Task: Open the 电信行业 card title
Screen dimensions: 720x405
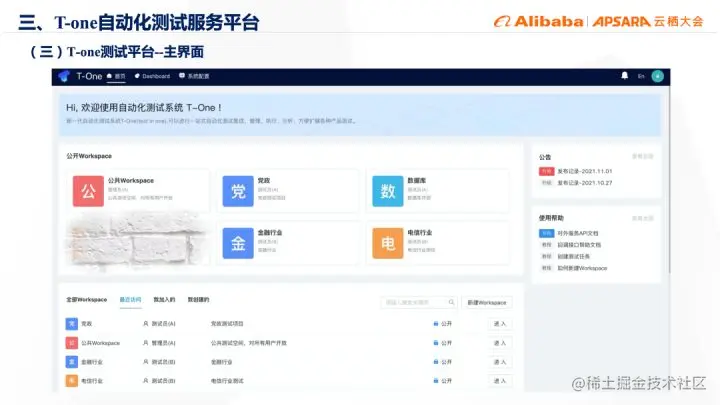Action: pyautogui.click(x=420, y=232)
